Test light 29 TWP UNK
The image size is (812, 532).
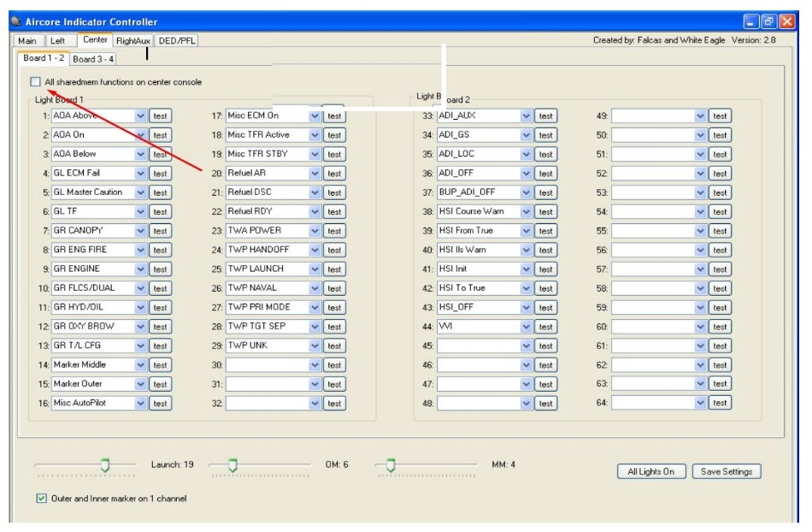tap(334, 346)
